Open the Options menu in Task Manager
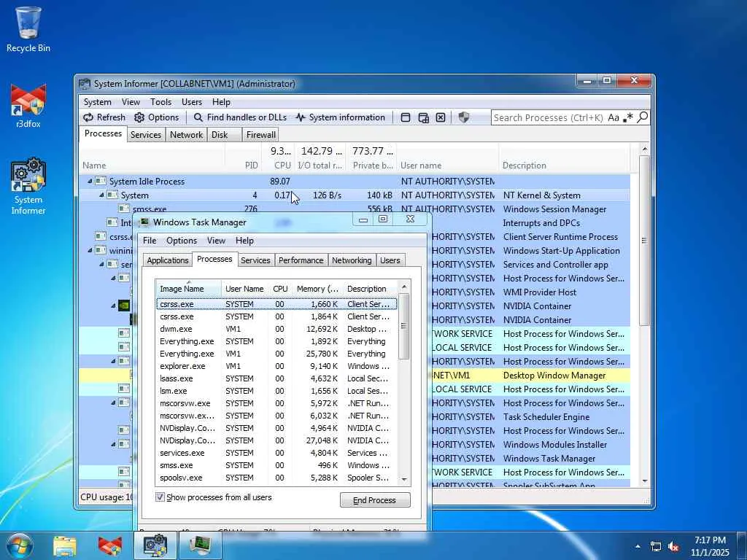The image size is (747, 560). pos(182,241)
